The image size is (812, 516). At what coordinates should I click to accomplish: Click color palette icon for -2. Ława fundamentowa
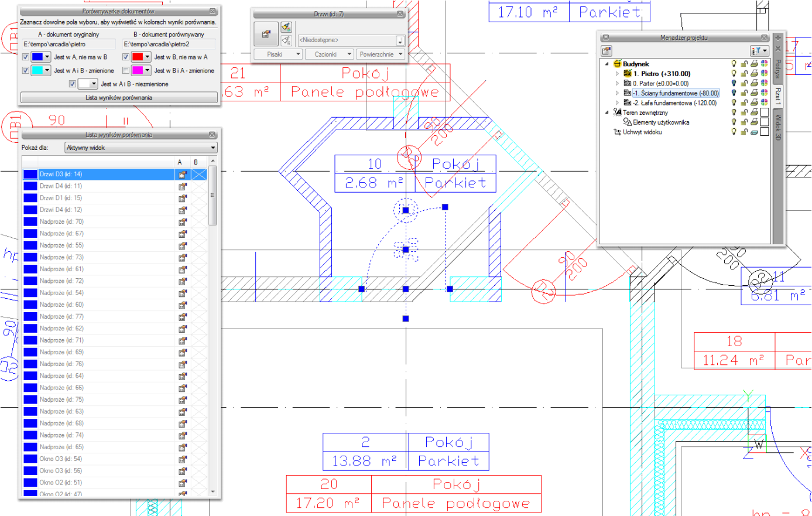click(765, 102)
